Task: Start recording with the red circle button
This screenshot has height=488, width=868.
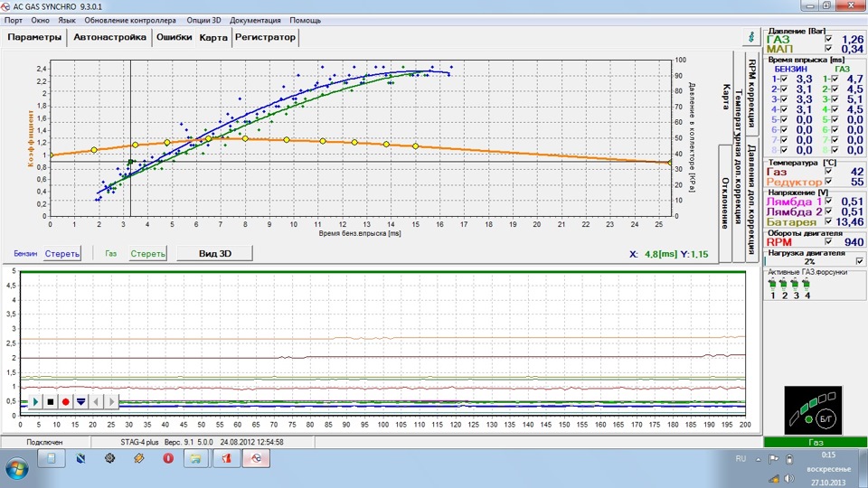Action: [65, 401]
